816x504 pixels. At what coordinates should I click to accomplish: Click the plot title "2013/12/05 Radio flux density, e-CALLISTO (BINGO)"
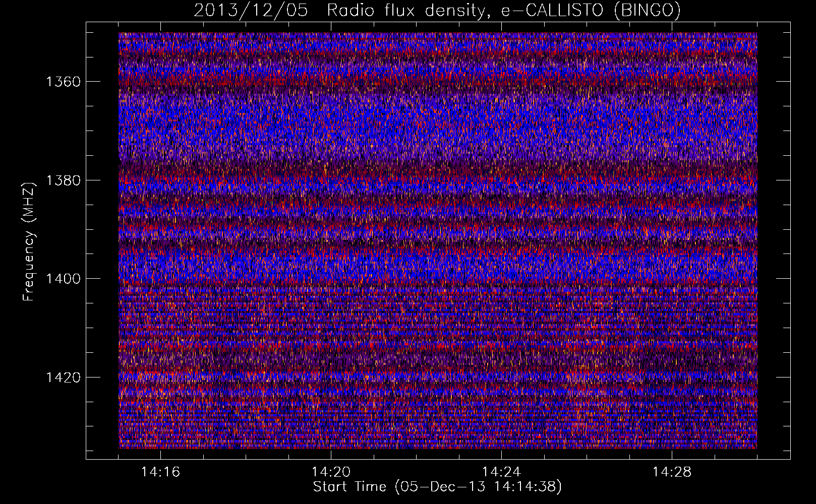[x=437, y=11]
